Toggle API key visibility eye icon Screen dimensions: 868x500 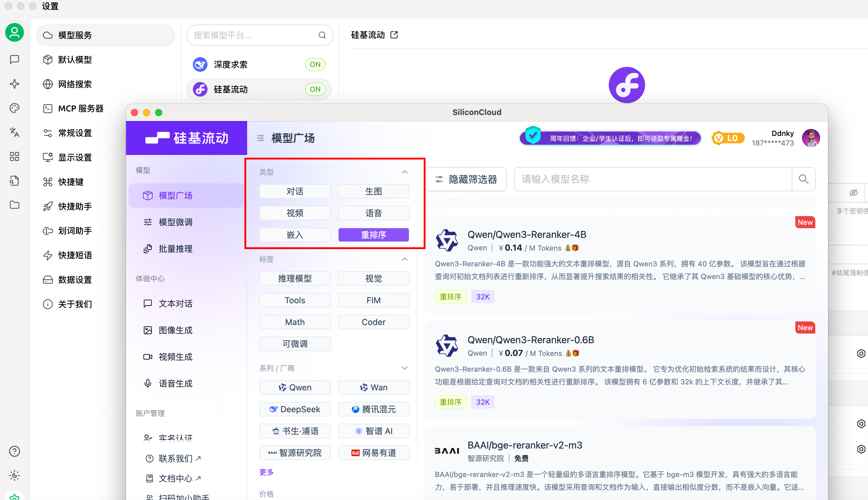[853, 193]
